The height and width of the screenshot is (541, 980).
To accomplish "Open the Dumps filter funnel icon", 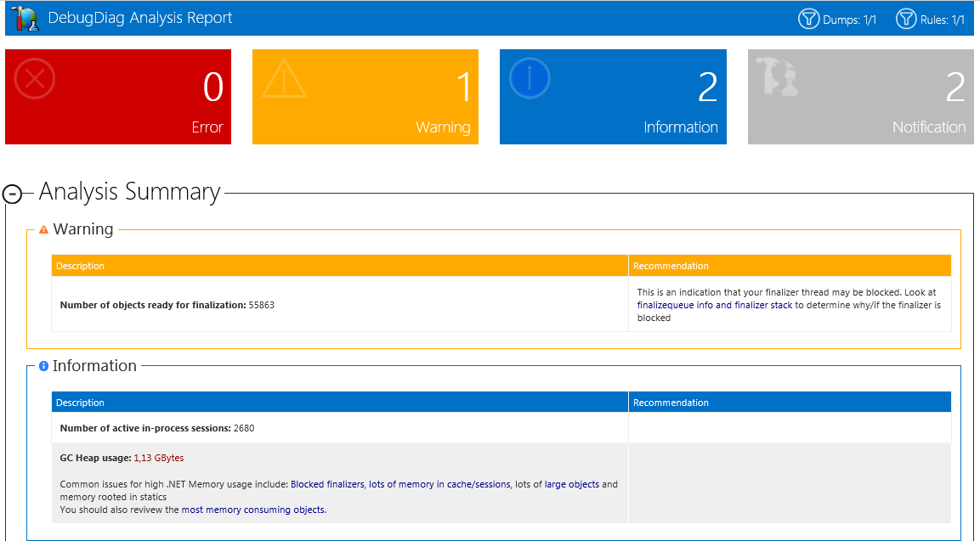I will point(809,19).
